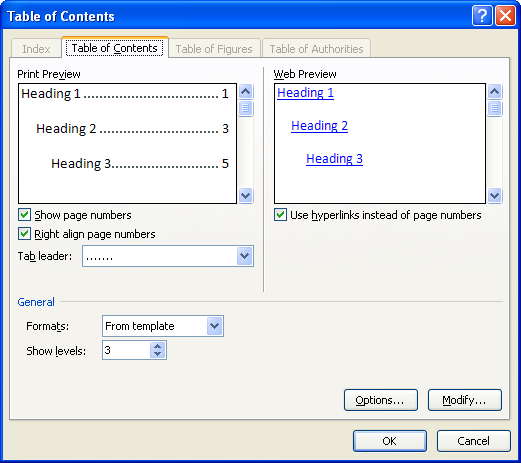Viewport: 521px width, 463px height.
Task: Switch to the Index tab
Action: 36,49
